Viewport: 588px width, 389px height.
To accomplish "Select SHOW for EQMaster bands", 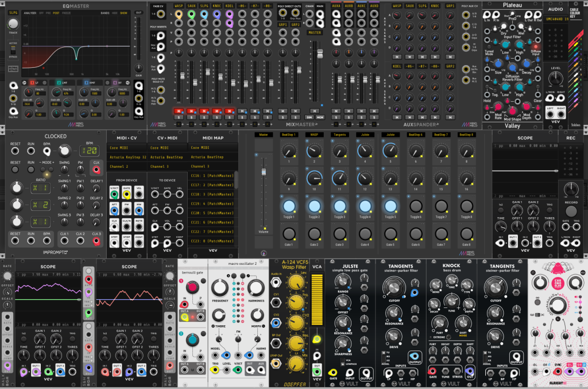I will pos(123,13).
